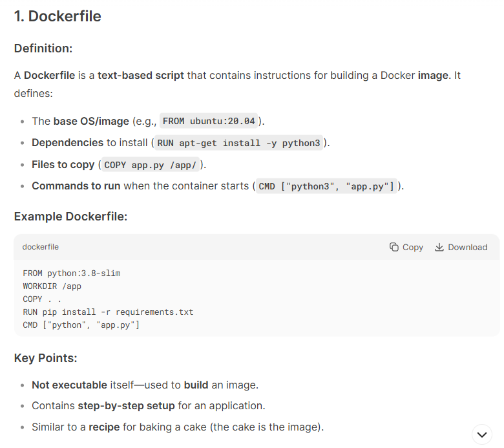This screenshot has width=504, height=448.
Task: Click the 'RUN apt-get install -y python3' snippet
Action: click(x=238, y=143)
